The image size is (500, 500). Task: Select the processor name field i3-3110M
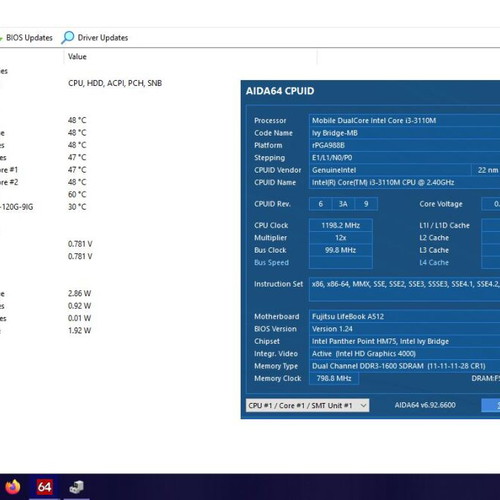coord(404,121)
